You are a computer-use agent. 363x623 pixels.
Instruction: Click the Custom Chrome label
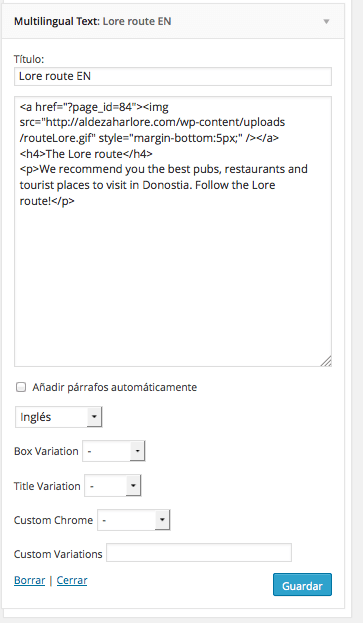click(53, 520)
